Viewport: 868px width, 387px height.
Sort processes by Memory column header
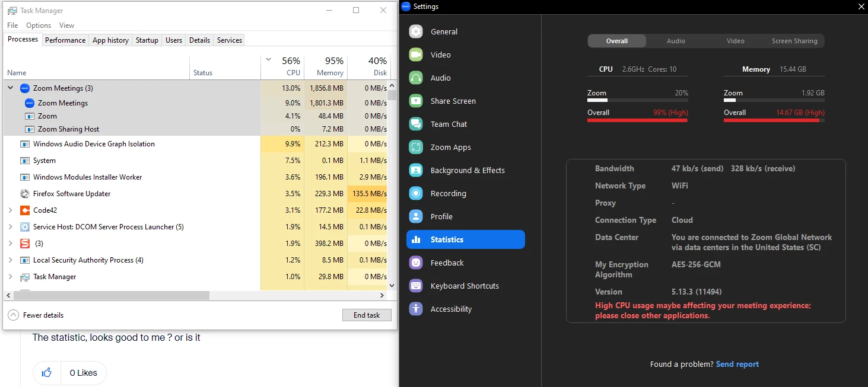[326, 67]
